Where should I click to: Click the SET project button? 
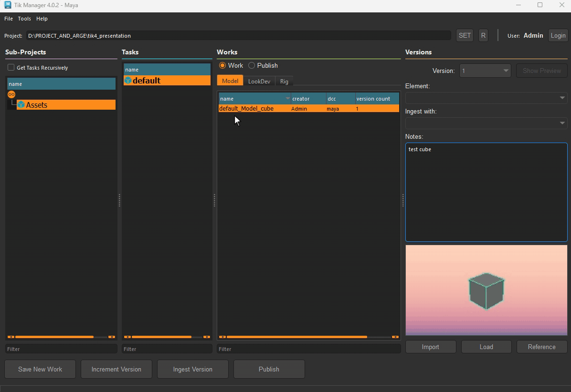point(465,35)
